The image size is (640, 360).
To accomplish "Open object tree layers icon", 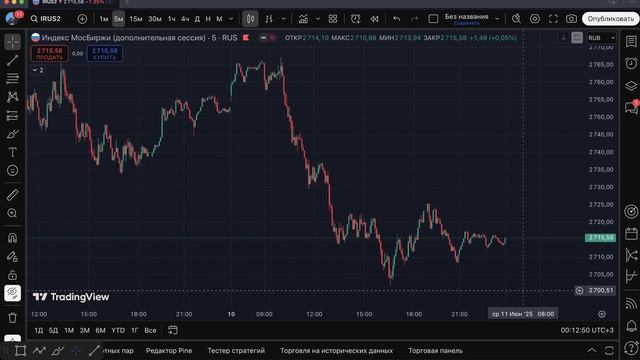I will (631, 86).
